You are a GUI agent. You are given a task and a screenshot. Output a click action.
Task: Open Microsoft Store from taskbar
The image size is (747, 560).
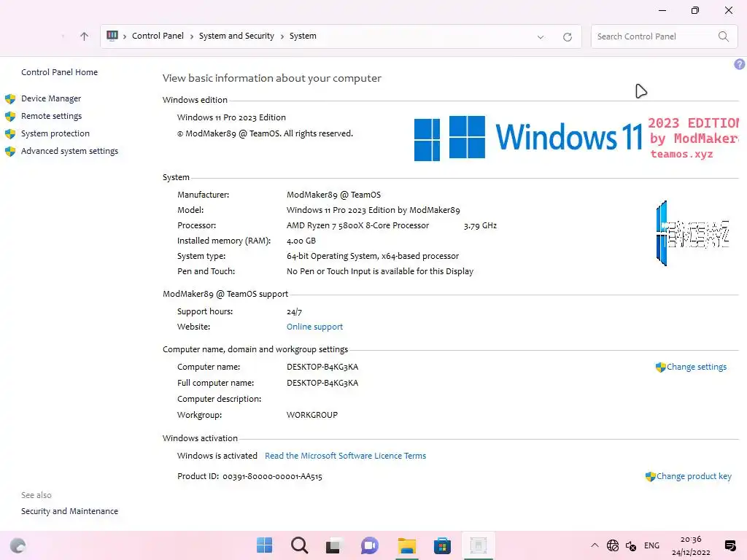click(x=442, y=545)
